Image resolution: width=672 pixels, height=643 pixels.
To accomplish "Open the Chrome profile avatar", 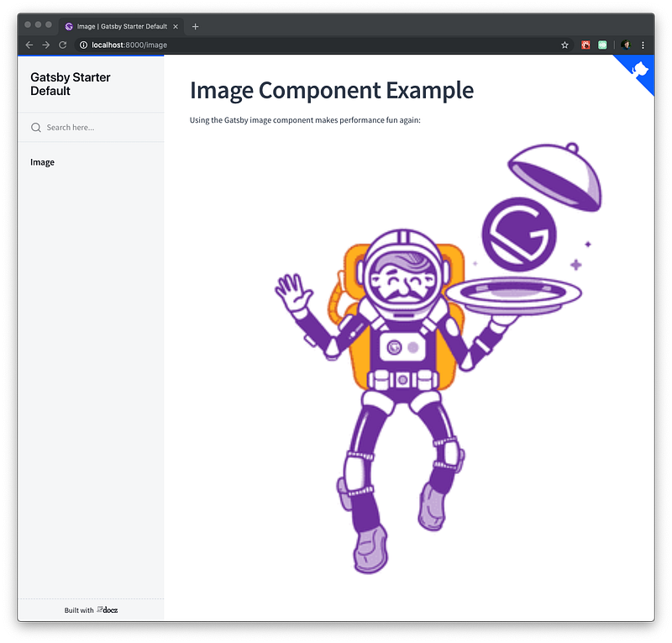I will pos(626,45).
